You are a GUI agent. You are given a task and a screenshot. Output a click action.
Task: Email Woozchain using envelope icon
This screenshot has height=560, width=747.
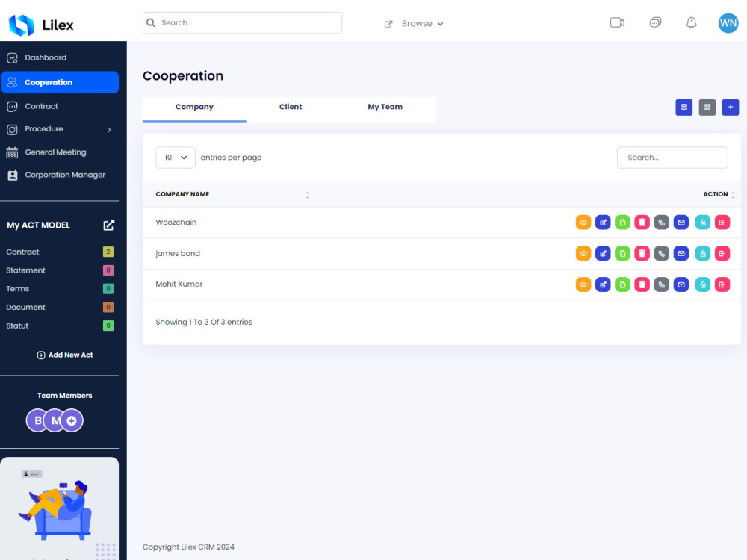[x=681, y=223]
